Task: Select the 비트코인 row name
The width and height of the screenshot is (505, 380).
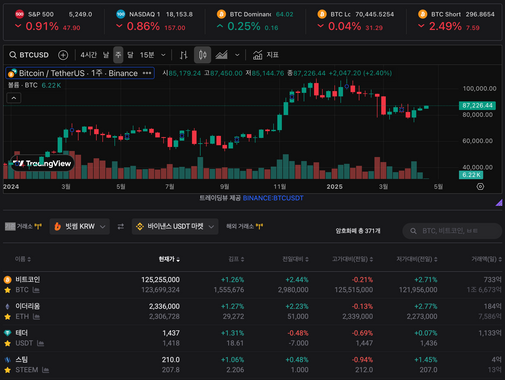Action: click(x=28, y=280)
